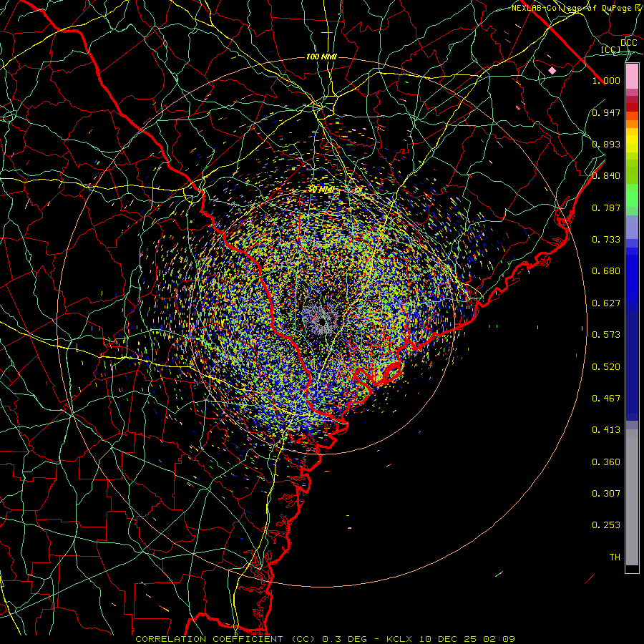Click the 0.947 scale value
This screenshot has height=644, width=644.
tap(606, 112)
